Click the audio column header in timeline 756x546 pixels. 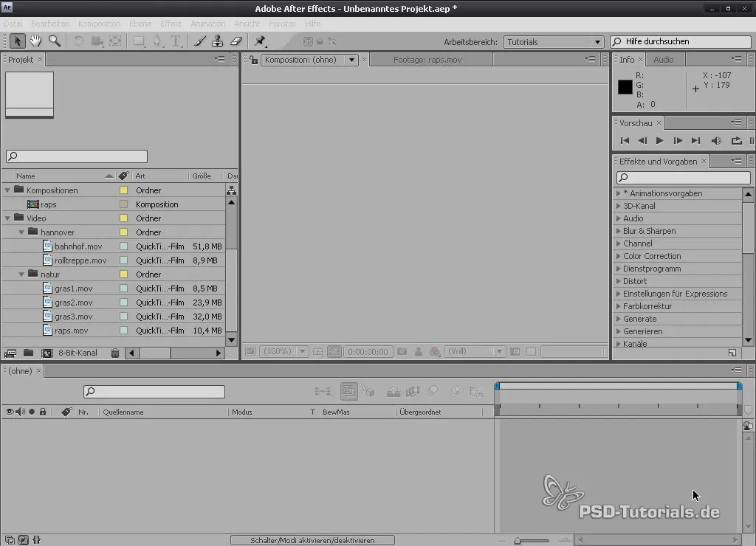pyautogui.click(x=20, y=412)
